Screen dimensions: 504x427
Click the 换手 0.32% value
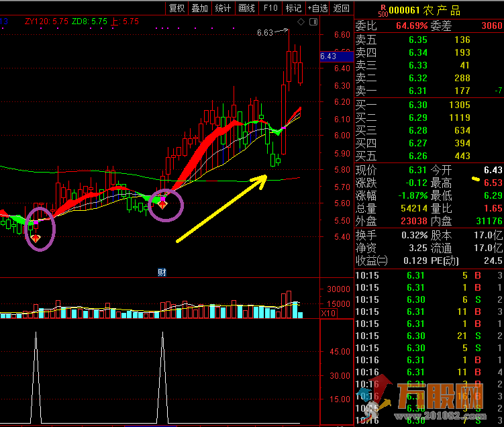[415, 236]
